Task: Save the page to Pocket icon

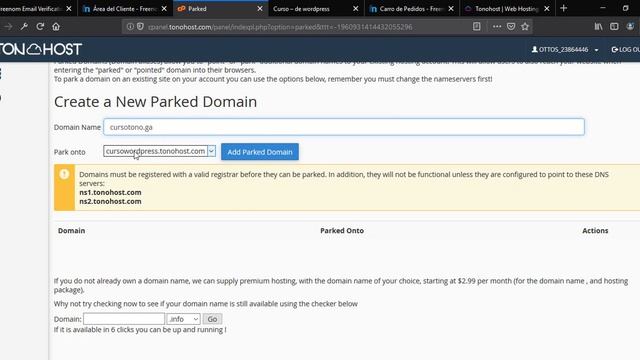Action: tap(511, 27)
